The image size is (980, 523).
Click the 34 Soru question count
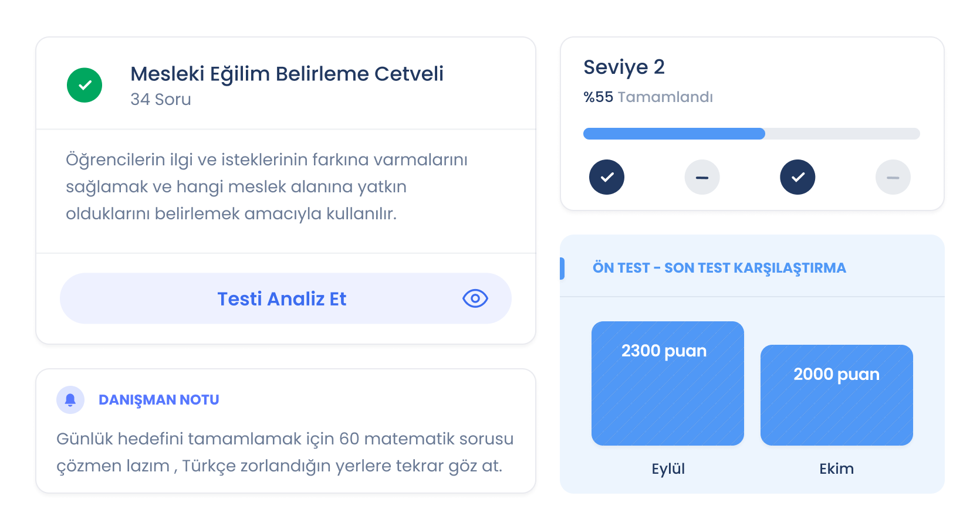161,100
